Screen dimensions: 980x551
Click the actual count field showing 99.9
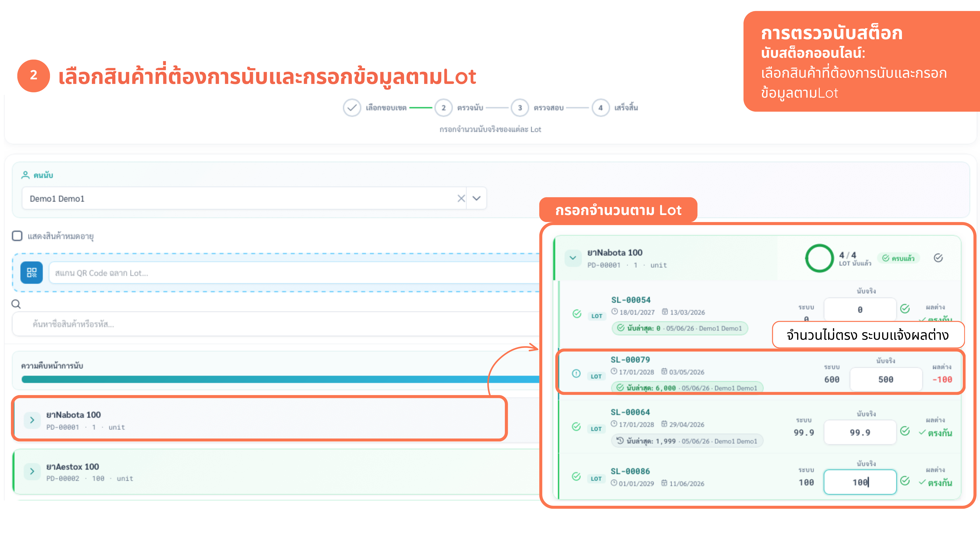pos(860,432)
